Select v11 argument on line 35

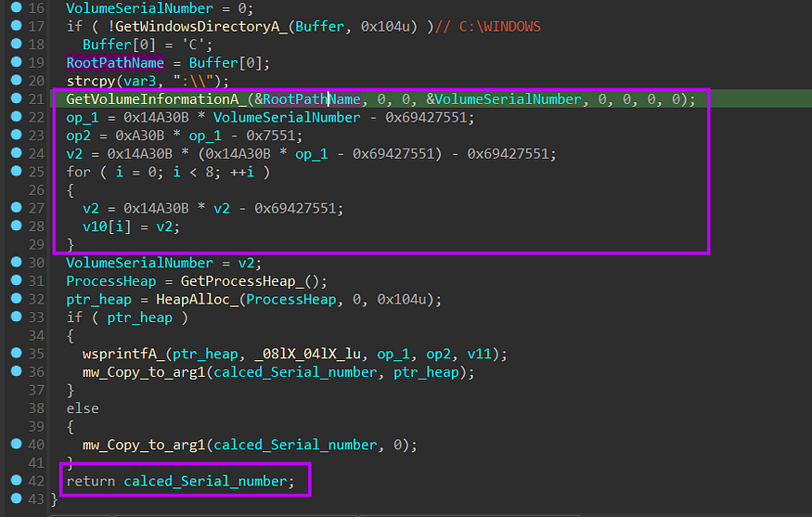[x=480, y=354]
